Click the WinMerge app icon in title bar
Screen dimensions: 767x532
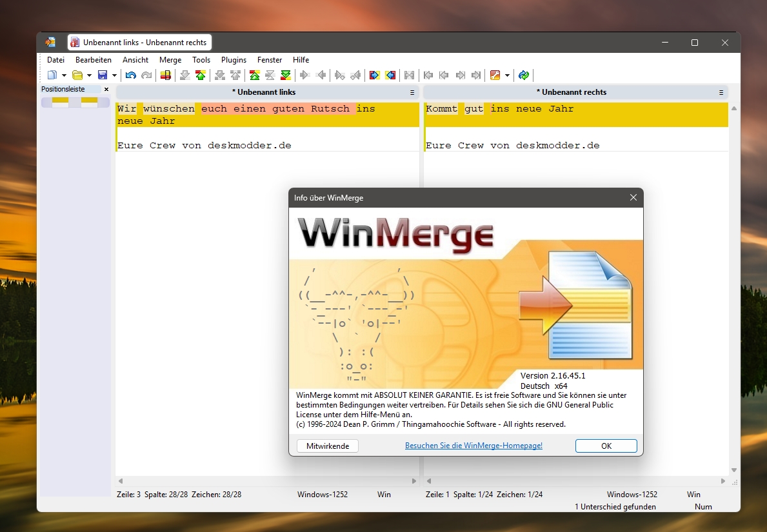[50, 43]
